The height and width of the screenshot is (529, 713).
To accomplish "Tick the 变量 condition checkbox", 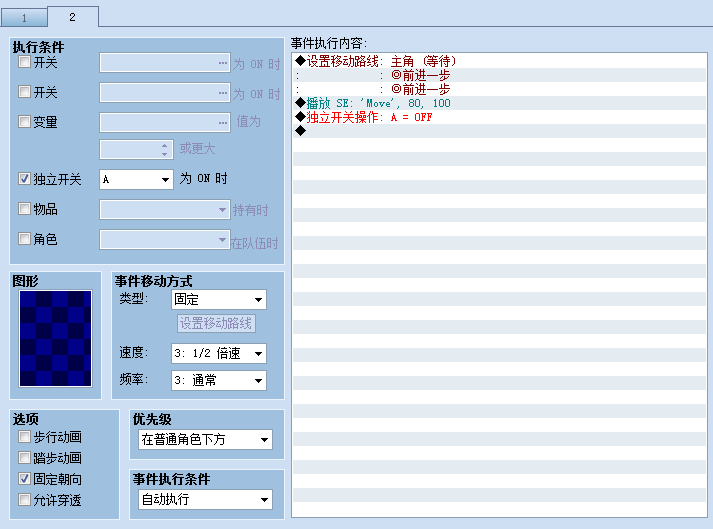I will coord(24,121).
